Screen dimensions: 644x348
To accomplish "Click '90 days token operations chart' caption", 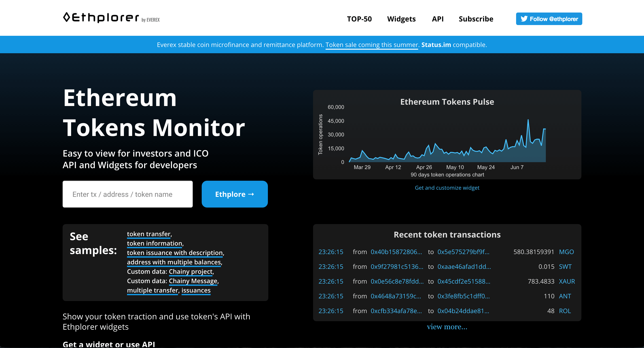I will pyautogui.click(x=447, y=174).
